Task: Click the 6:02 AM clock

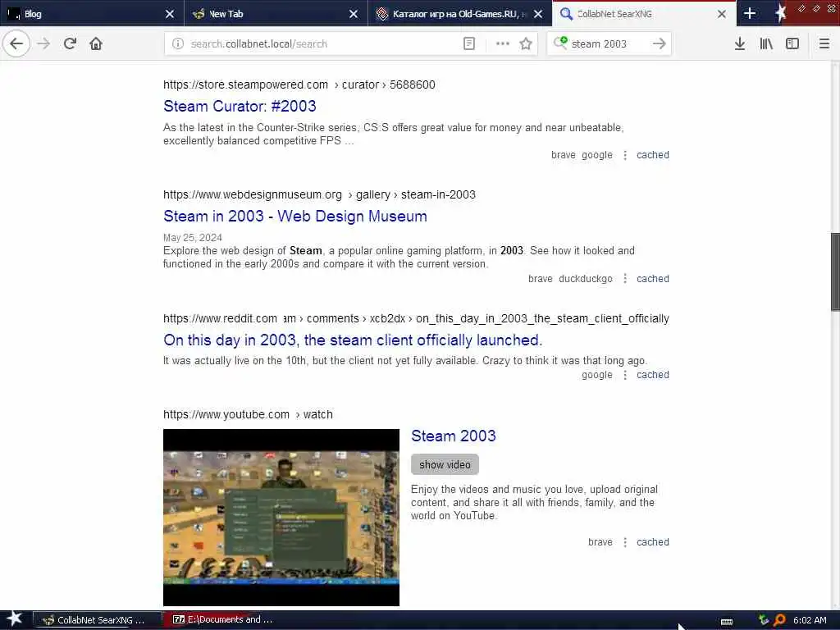Action: (x=810, y=620)
